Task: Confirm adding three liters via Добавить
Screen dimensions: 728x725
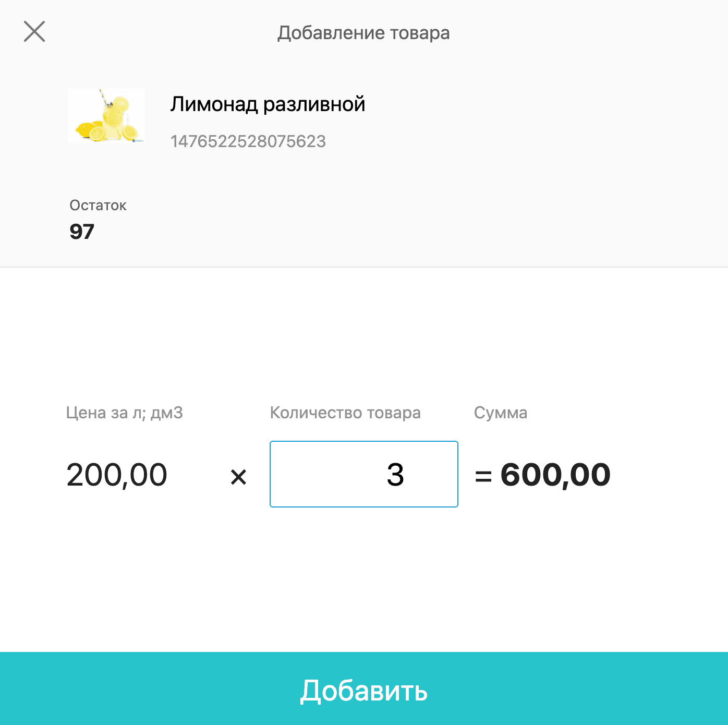Action: [x=364, y=692]
